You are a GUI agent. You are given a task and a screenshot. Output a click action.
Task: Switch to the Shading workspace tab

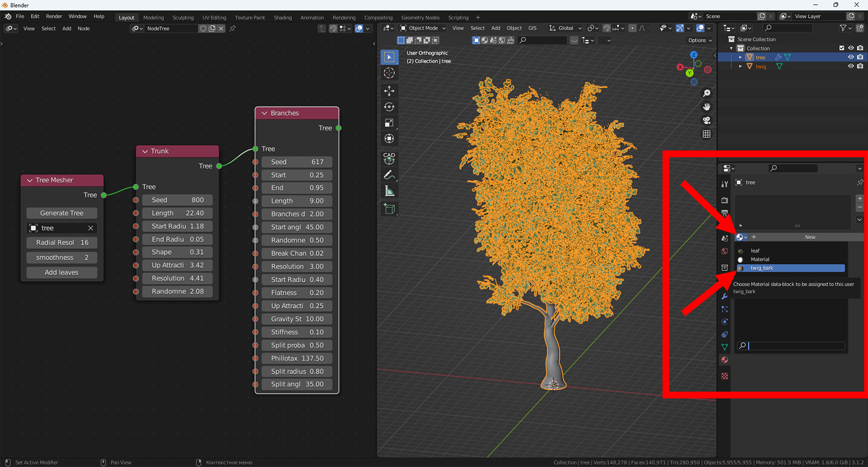282,17
